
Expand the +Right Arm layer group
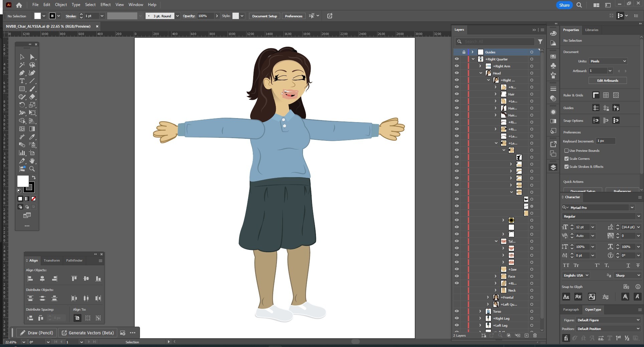[x=480, y=66]
